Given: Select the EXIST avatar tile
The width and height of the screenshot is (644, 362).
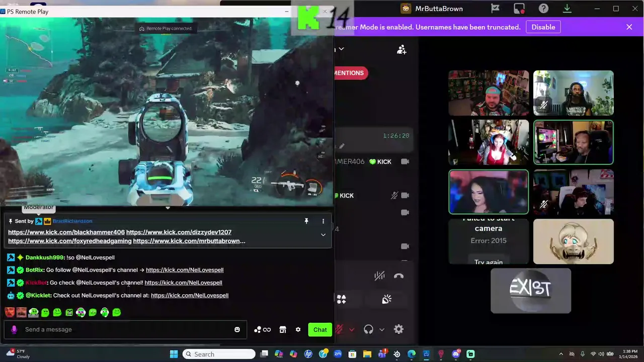Looking at the screenshot, I should [531, 291].
